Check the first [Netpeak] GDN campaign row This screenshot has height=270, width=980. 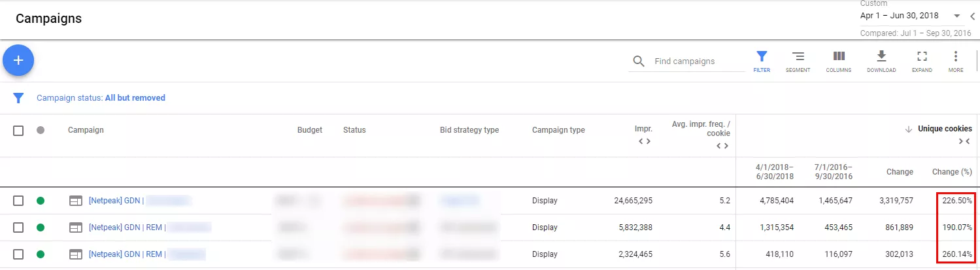pyautogui.click(x=18, y=201)
